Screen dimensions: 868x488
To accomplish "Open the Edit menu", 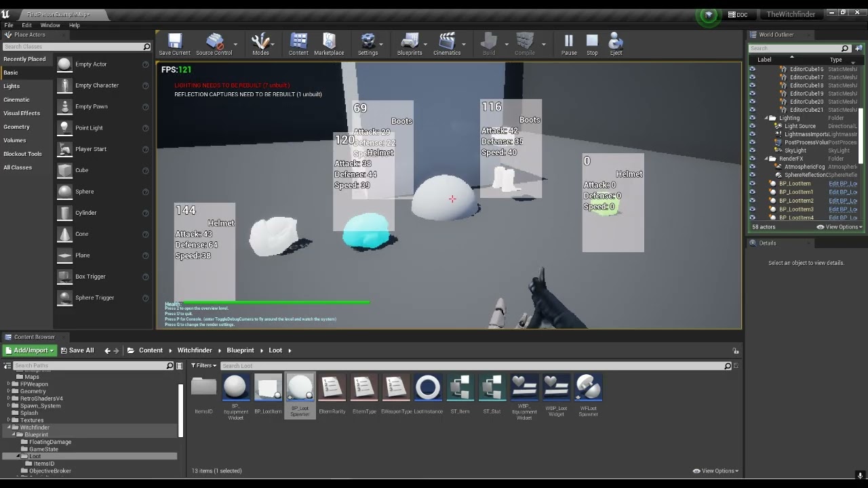I will tap(26, 25).
